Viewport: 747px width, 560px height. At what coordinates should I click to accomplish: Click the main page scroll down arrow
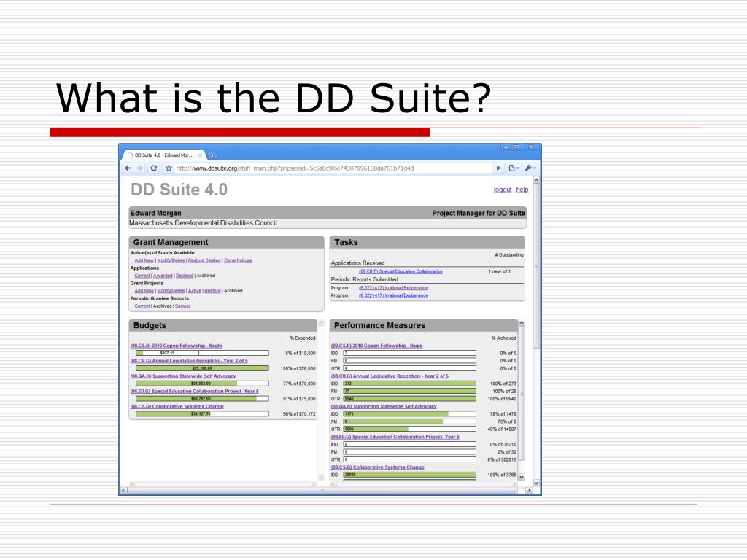(536, 483)
